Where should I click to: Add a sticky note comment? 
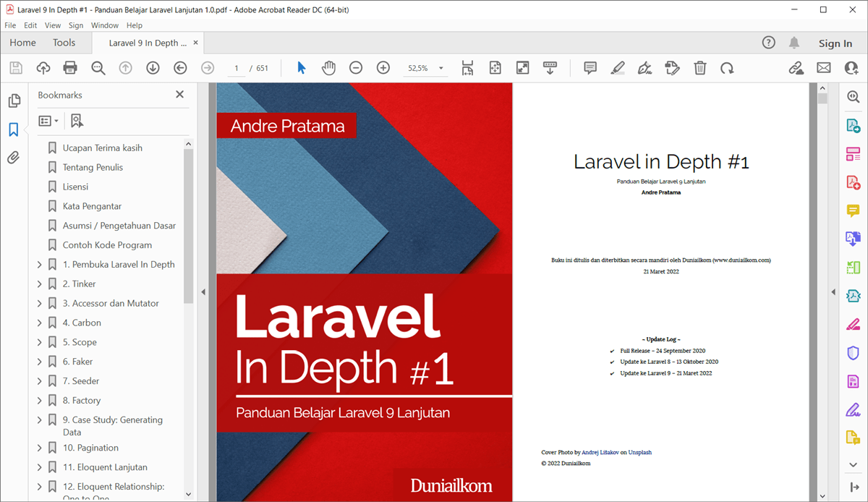(590, 68)
